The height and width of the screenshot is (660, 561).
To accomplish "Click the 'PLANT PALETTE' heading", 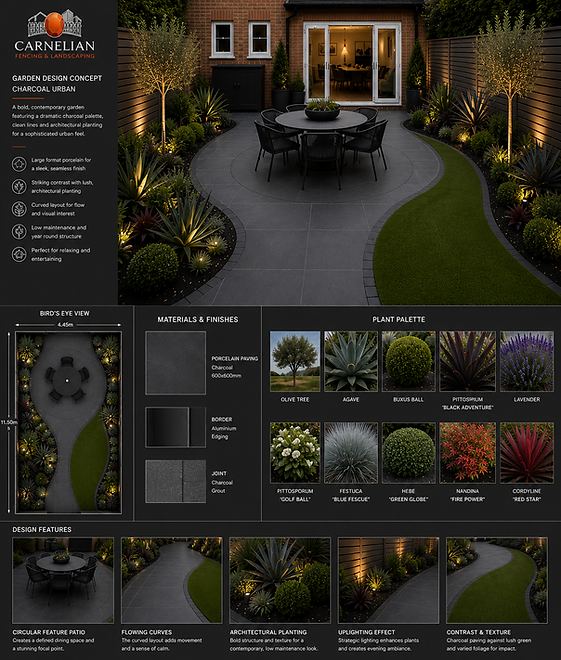I will point(399,319).
